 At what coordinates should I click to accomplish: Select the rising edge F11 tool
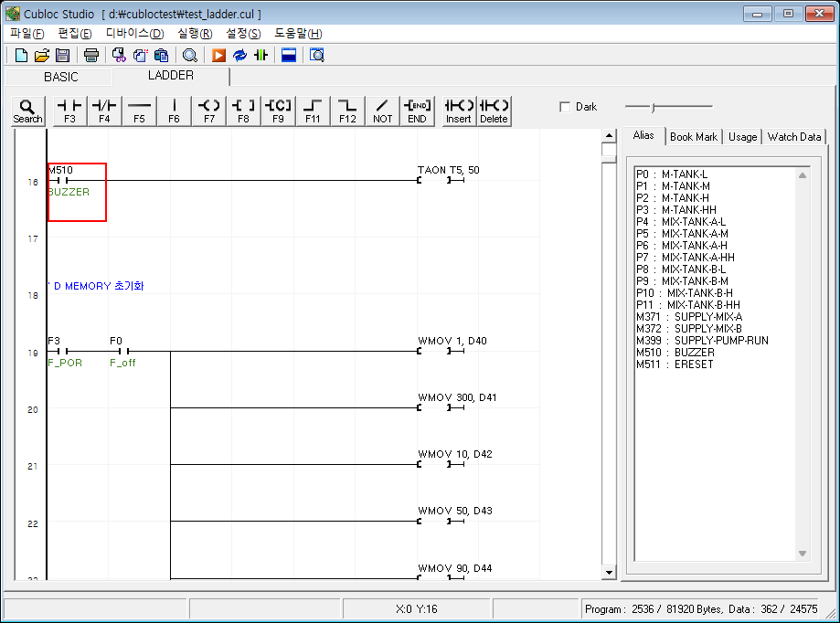coord(313,111)
